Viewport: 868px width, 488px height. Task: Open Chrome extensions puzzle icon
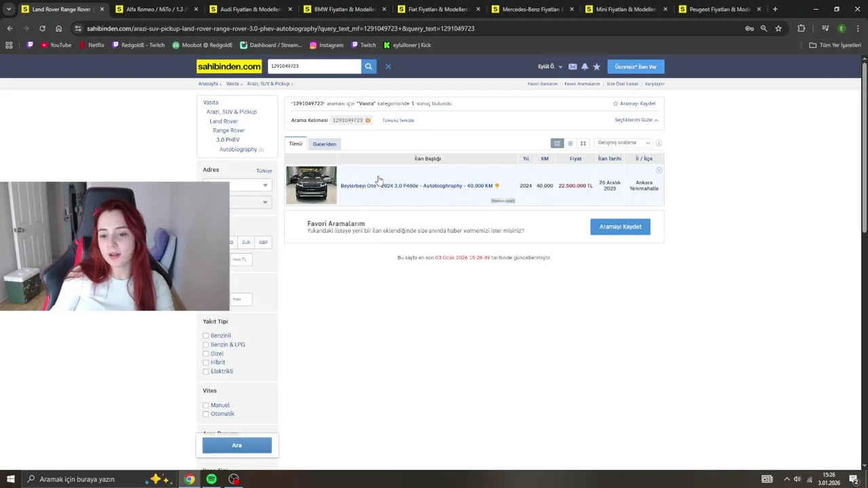pos(801,28)
